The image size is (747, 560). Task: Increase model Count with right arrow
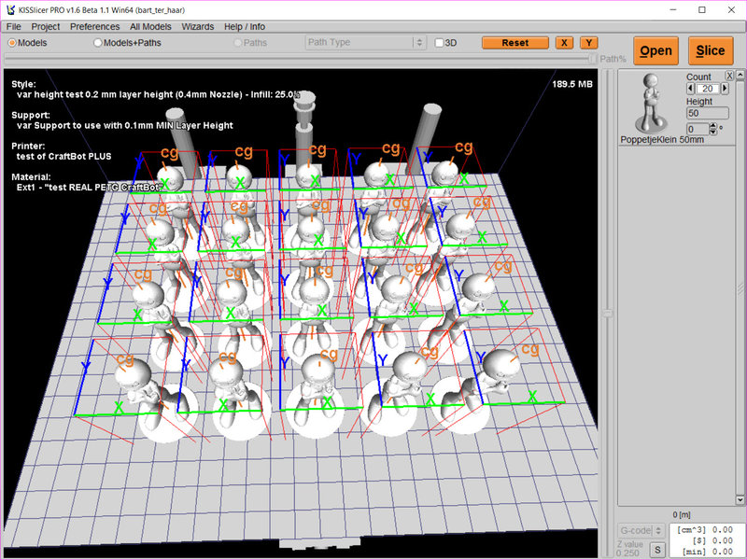(x=725, y=89)
